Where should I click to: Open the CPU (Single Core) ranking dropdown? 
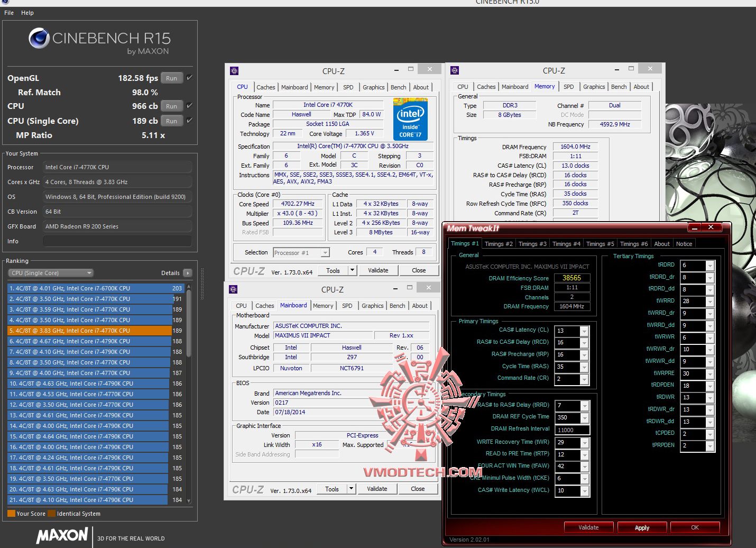51,273
